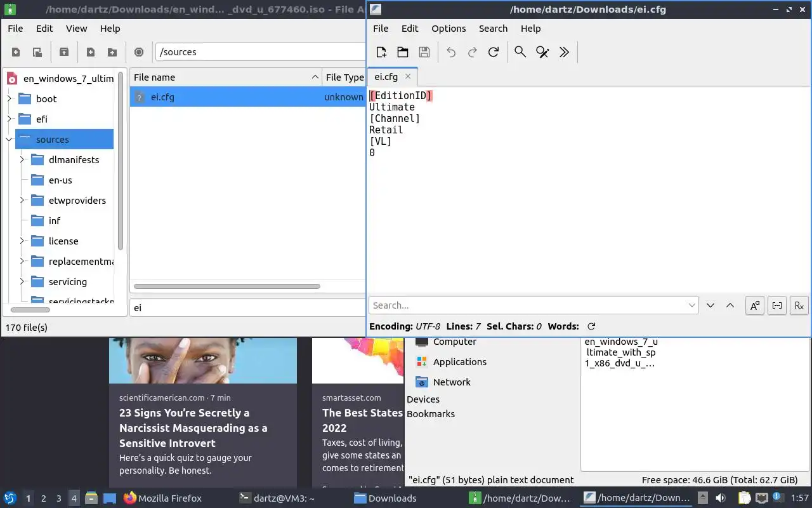Click the find and replace icon in the editor
Screen dimensions: 812x508
pos(542,52)
